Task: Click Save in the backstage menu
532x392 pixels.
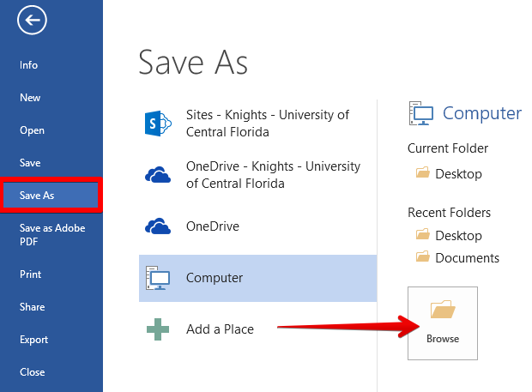Action: pos(30,163)
